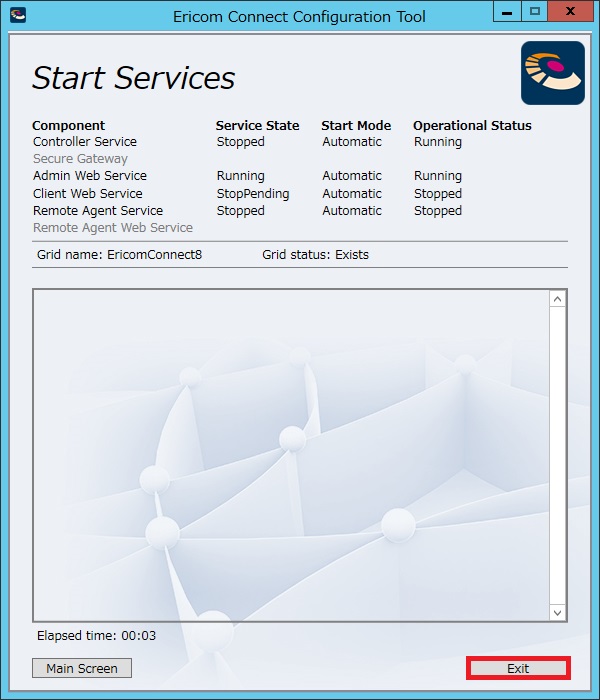Click the Grid name EricomConnect8 text
Viewport: 600px width, 700px height.
(120, 255)
